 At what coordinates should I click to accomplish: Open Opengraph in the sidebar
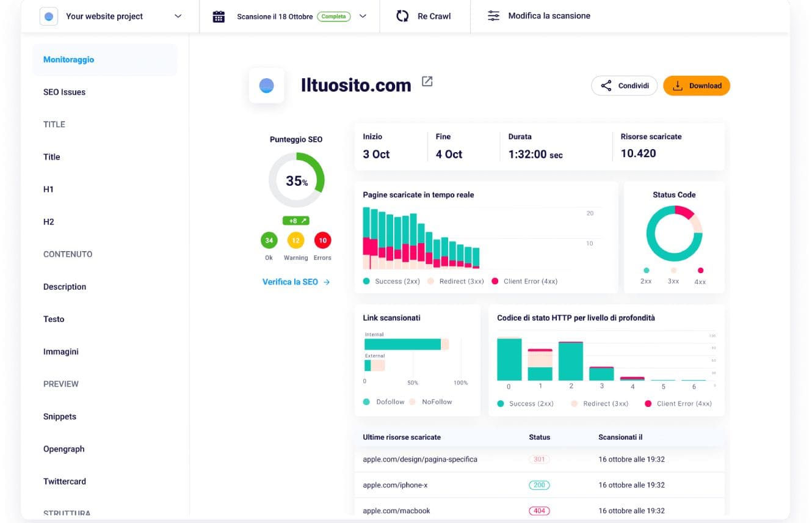pos(64,449)
